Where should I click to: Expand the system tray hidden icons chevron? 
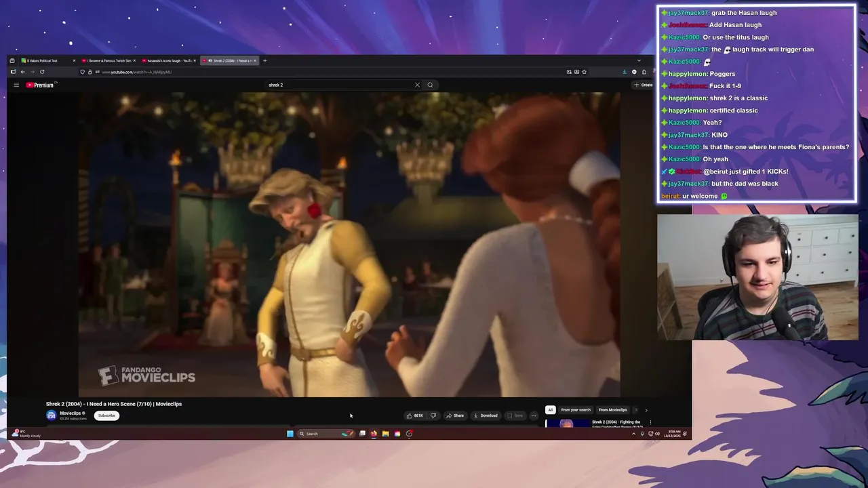click(x=633, y=434)
